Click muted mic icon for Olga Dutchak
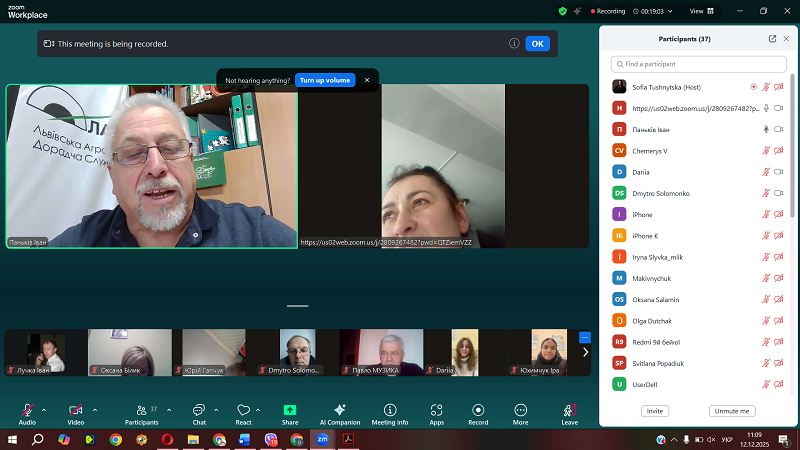This screenshot has width=800, height=450. [766, 320]
